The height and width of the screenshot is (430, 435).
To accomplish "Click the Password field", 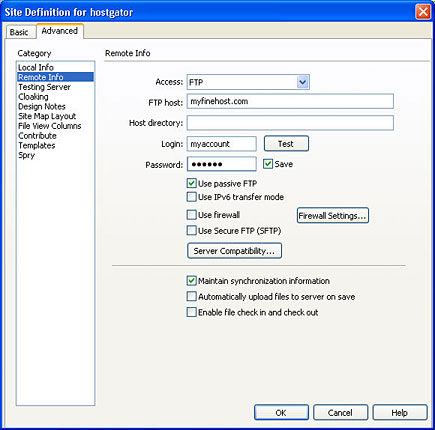I will (x=222, y=164).
